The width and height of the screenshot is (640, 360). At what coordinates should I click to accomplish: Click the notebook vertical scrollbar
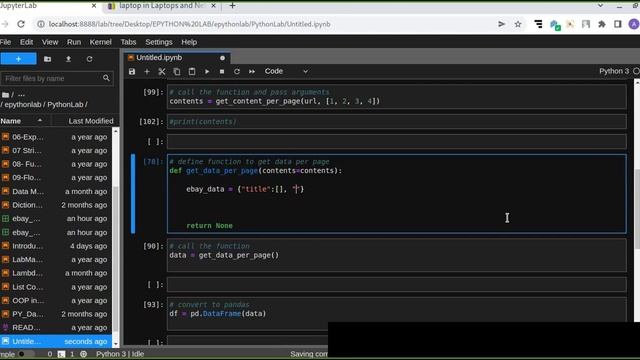637,208
